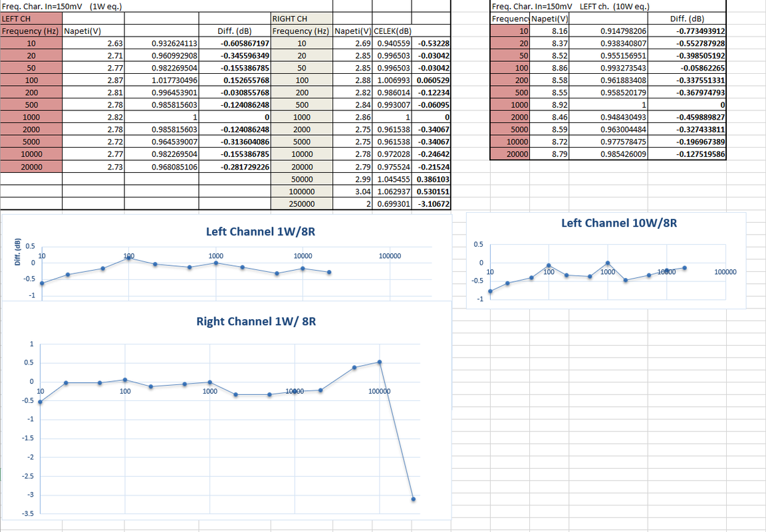Select the 3.04 voltage cell
This screenshot has height=532, width=766.
[352, 192]
